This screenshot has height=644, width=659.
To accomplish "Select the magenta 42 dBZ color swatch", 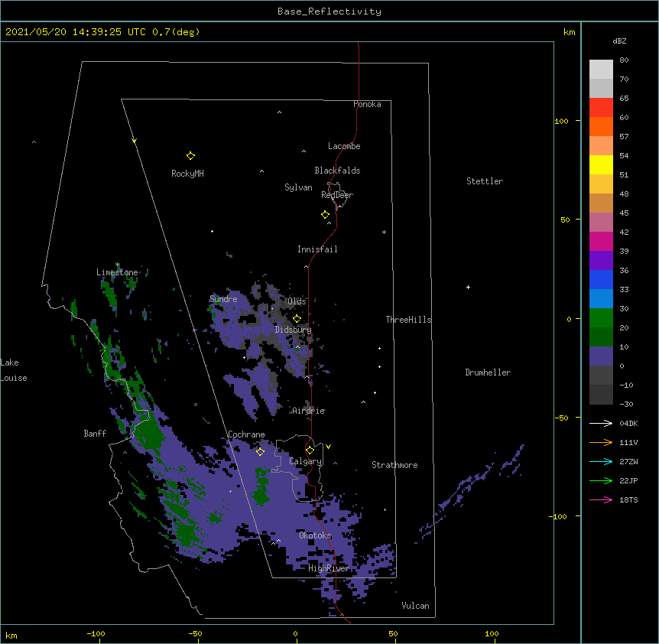I will [601, 241].
